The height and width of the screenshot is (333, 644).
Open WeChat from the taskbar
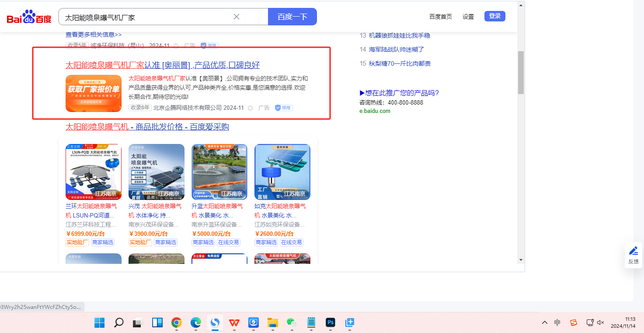coord(292,323)
